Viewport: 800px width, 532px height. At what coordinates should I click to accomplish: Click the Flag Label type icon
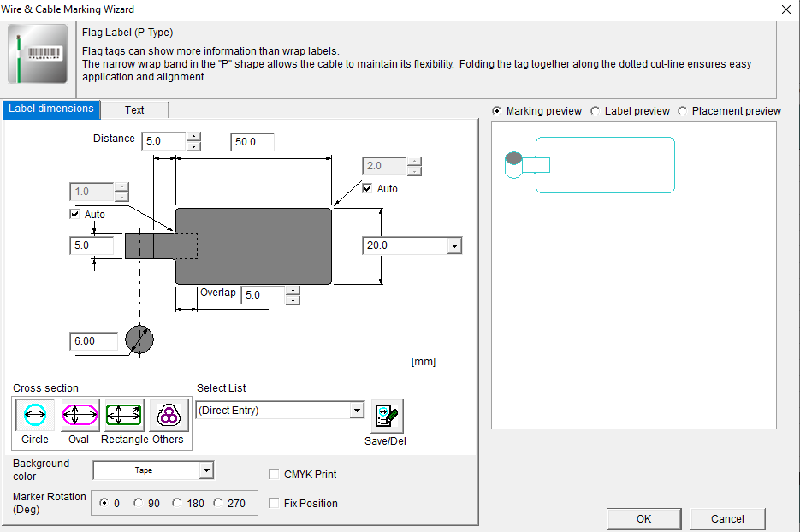[39, 59]
